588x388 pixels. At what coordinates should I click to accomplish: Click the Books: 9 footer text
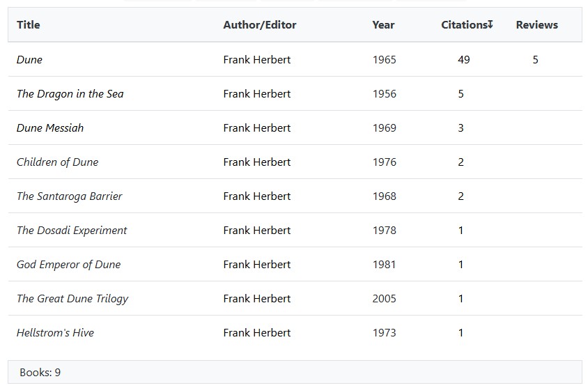click(40, 373)
